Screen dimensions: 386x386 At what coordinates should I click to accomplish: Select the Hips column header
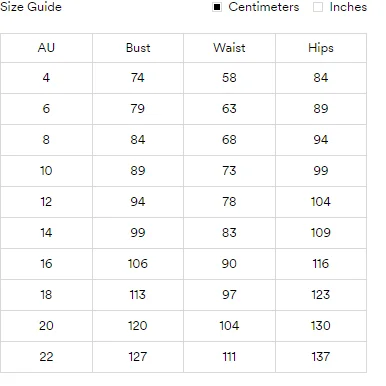pyautogui.click(x=321, y=48)
